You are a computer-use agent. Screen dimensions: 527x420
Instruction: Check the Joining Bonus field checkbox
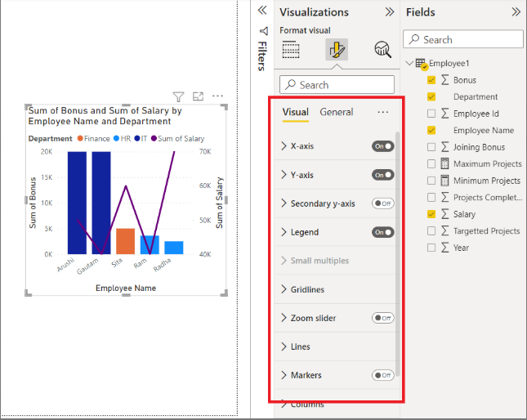click(x=431, y=147)
